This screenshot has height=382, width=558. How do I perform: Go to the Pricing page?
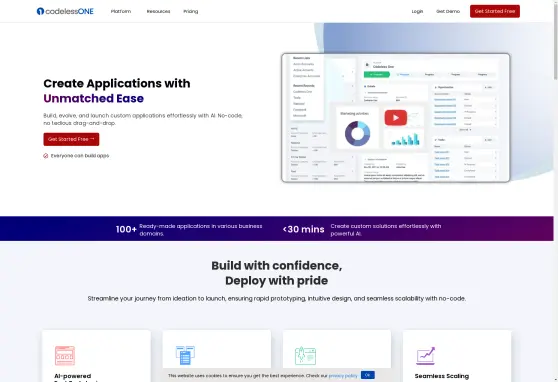(191, 11)
